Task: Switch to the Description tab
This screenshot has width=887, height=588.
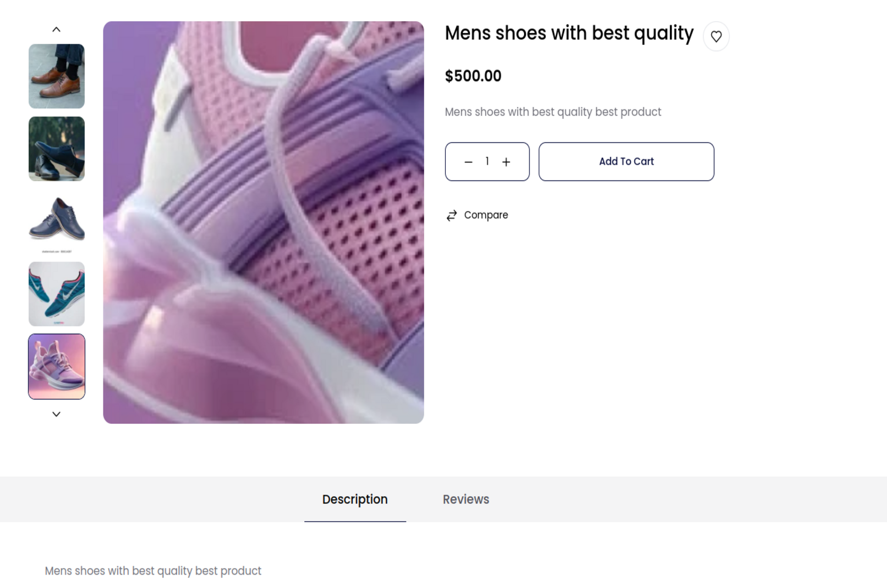Action: [355, 499]
